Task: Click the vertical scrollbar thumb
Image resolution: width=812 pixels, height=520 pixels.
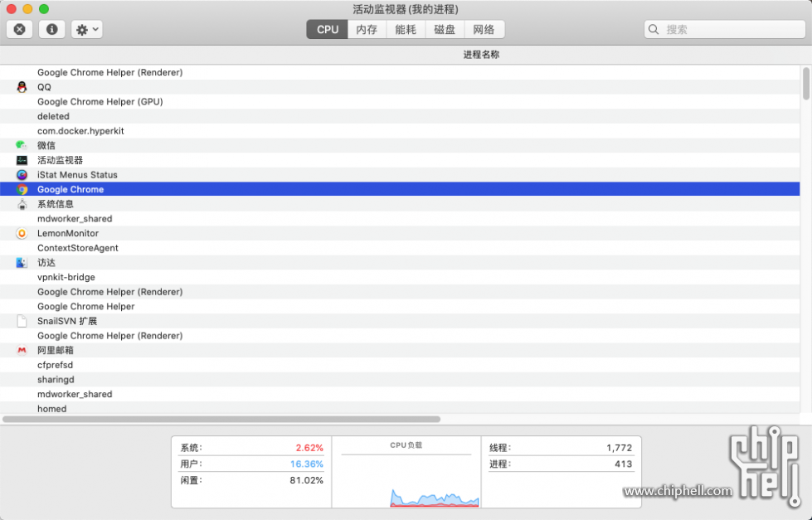Action: (x=806, y=84)
